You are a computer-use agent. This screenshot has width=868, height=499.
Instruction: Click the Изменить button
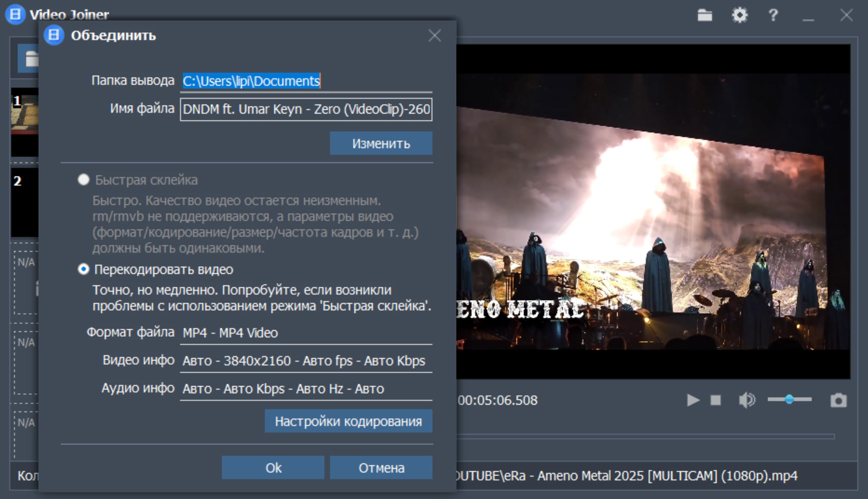tap(381, 144)
